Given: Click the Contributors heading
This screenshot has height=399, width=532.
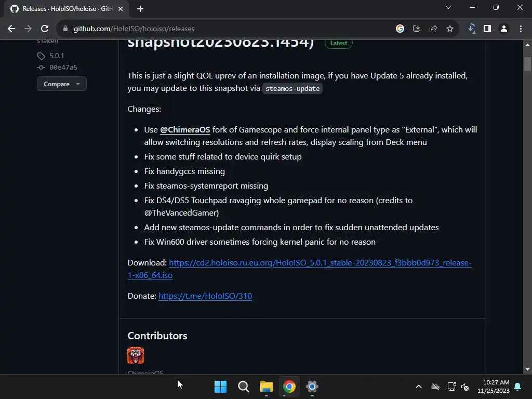Looking at the screenshot, I should pyautogui.click(x=157, y=336).
